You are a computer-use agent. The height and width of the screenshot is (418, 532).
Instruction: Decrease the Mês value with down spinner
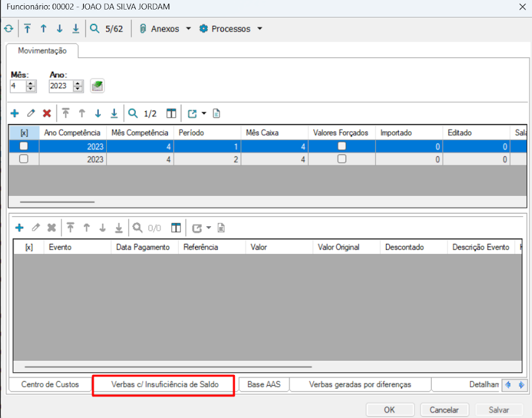[31, 89]
